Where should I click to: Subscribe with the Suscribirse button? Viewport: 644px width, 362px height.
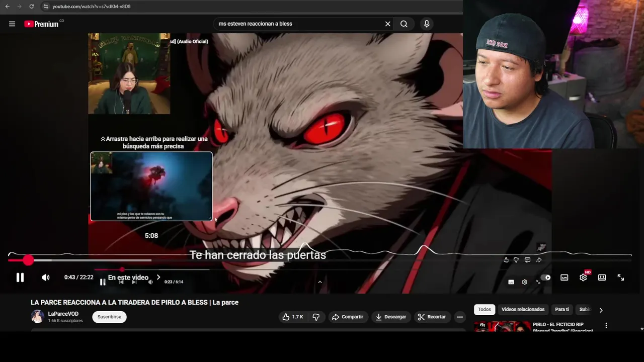click(109, 317)
